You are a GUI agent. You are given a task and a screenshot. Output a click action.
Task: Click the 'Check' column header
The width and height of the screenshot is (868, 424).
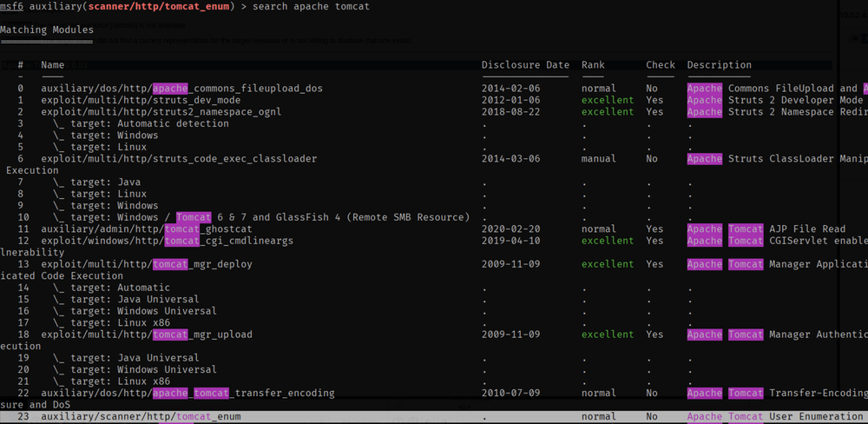(661, 65)
